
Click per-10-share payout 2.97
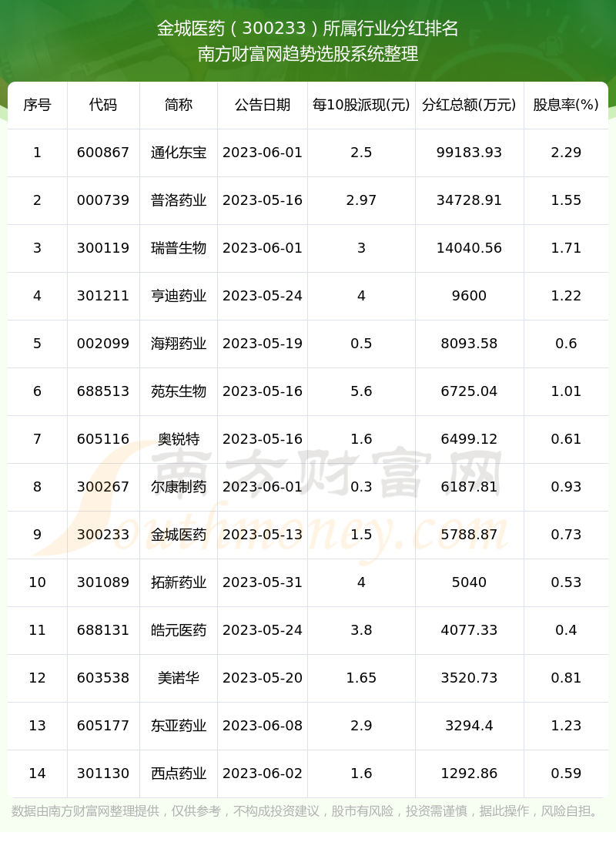361,200
